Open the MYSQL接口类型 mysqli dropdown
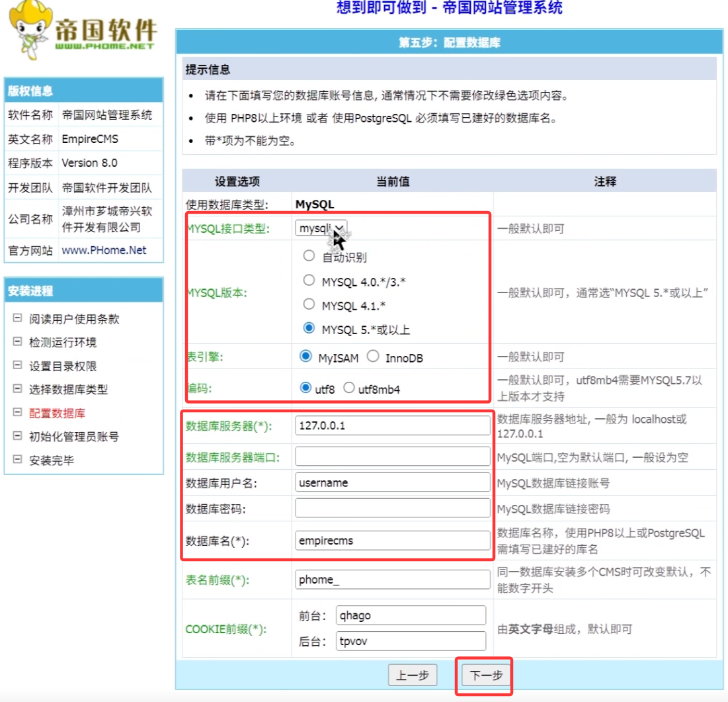The image size is (728, 702). [321, 228]
